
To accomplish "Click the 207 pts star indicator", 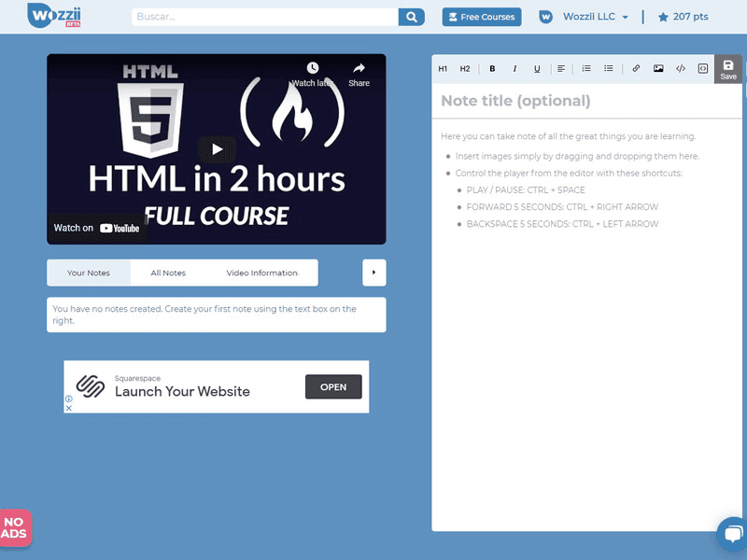I will (x=683, y=17).
